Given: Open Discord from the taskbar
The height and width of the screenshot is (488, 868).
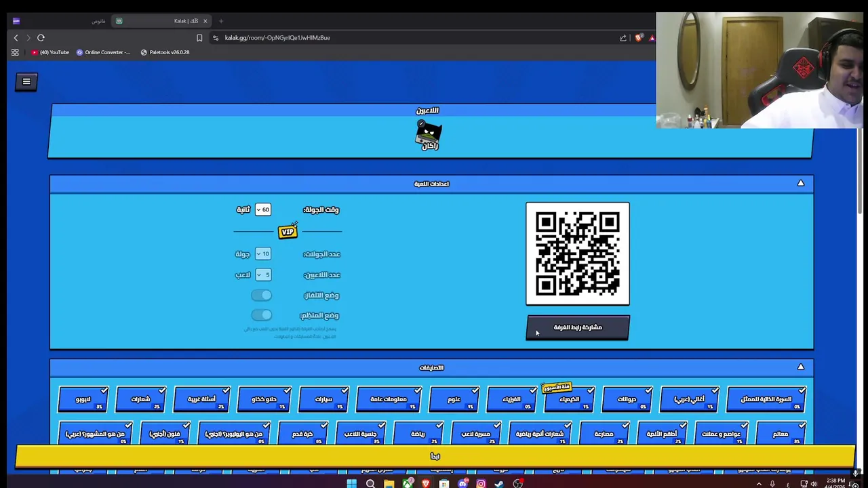Looking at the screenshot, I should [462, 483].
